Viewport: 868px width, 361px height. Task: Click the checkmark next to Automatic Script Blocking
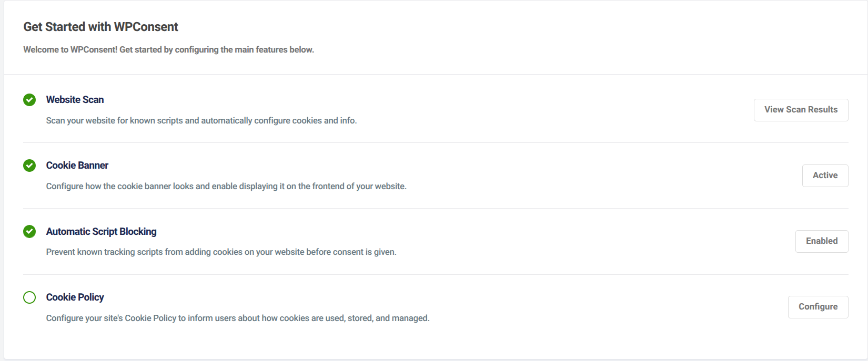29,232
